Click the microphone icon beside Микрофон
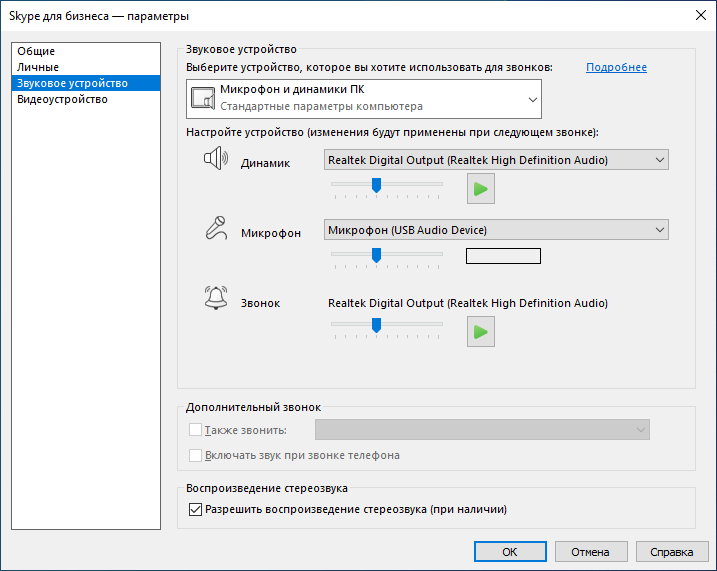This screenshot has height=571, width=717. click(216, 228)
